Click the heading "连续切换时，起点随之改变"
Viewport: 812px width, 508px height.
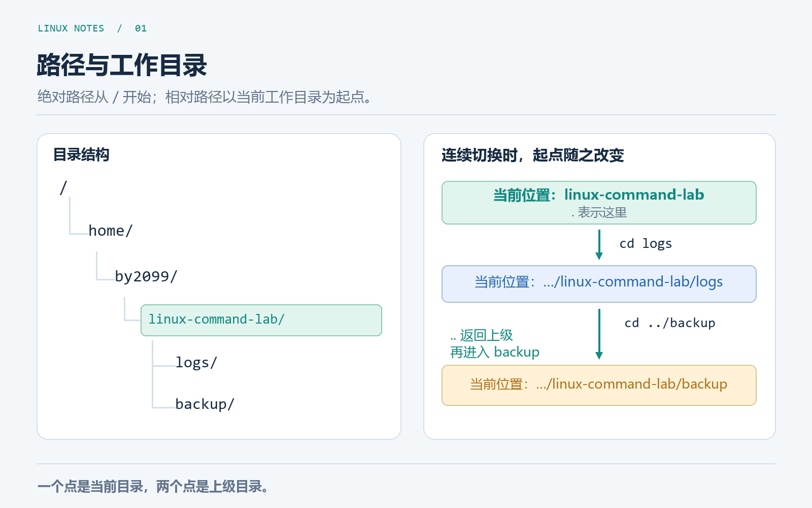[532, 155]
